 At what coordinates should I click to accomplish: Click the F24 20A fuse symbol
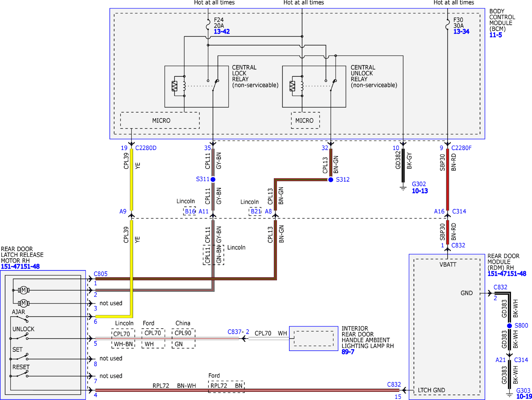point(208,25)
